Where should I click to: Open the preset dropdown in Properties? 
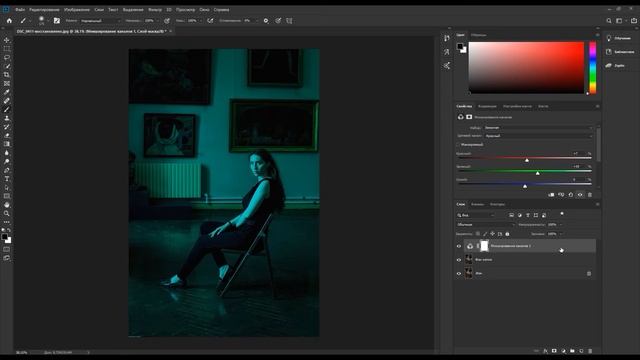click(538, 128)
